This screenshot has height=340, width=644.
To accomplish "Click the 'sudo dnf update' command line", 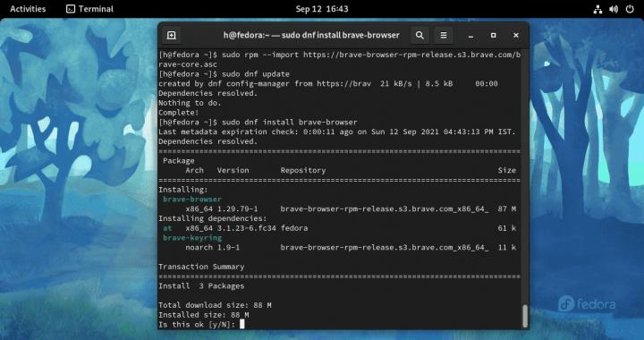I will 224,74.
